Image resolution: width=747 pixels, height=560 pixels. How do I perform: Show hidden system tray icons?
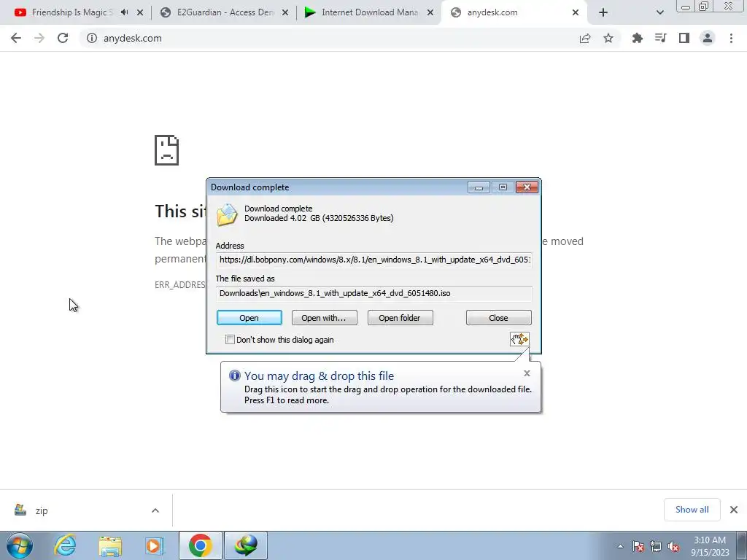point(620,546)
